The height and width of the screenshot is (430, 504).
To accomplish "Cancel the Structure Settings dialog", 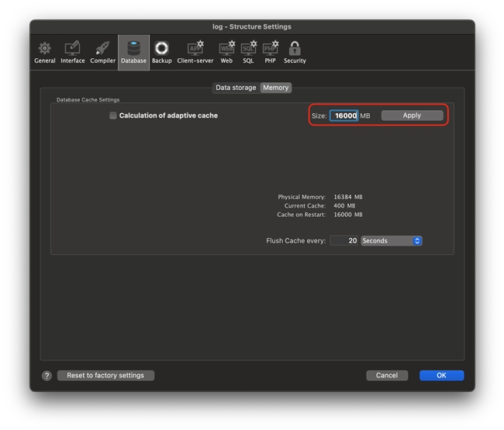I will (x=386, y=376).
